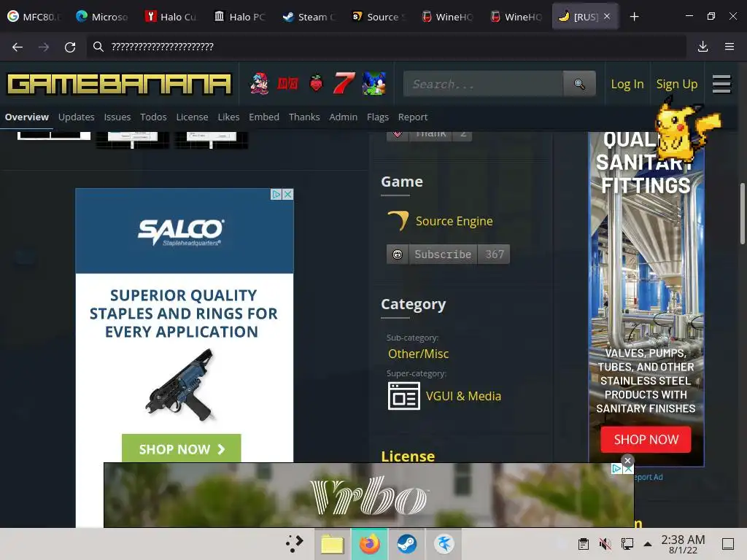Click the browser forward arrow

click(44, 47)
